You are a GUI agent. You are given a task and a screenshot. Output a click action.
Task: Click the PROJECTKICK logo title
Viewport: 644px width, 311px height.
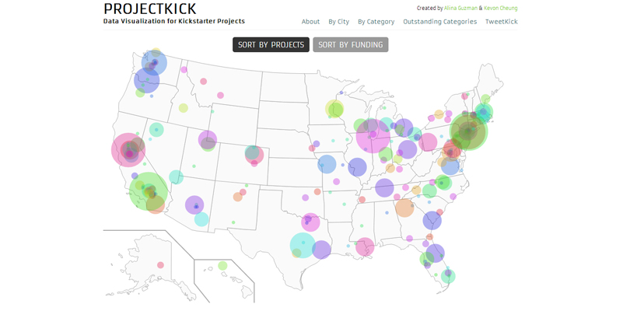[149, 9]
